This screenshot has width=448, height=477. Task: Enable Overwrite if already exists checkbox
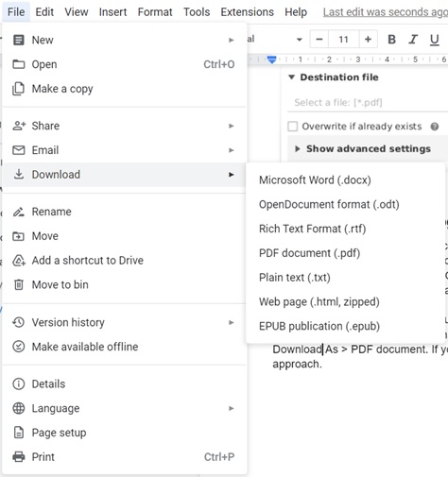pyautogui.click(x=293, y=127)
